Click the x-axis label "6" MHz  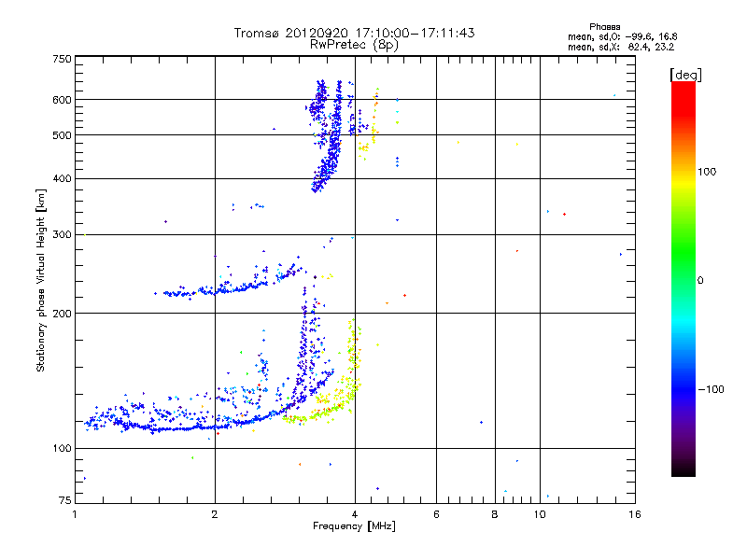[x=436, y=514]
